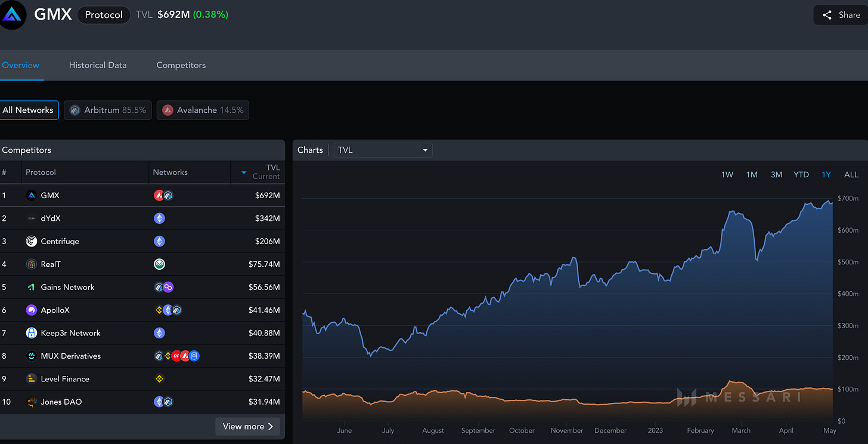The image size is (868, 444).
Task: Select the 1Y chart range
Action: (x=826, y=174)
